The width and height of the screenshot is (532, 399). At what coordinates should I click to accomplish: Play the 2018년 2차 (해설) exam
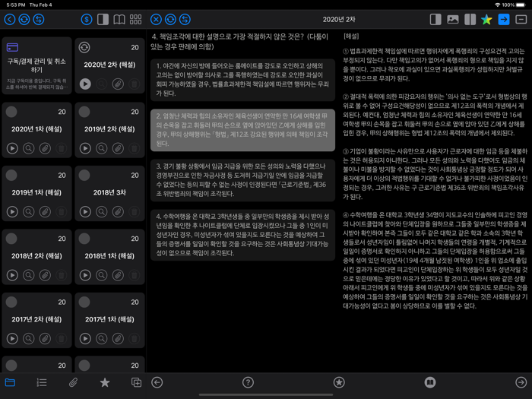point(12,275)
